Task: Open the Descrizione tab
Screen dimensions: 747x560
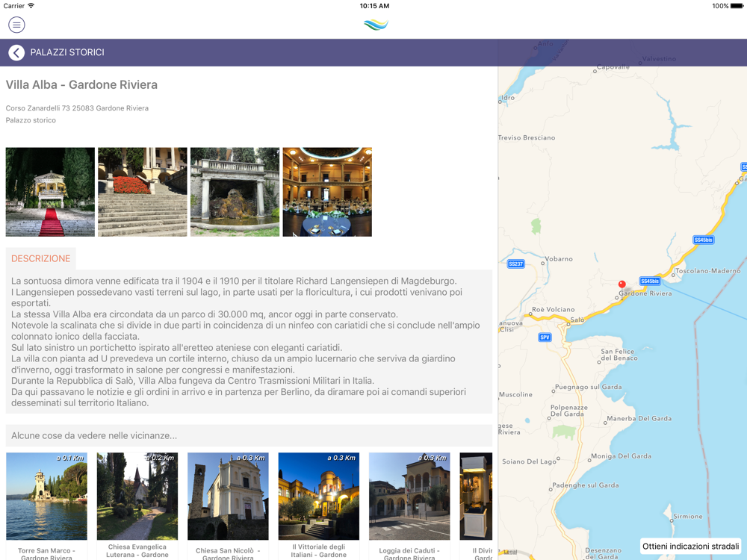Action: (41, 258)
